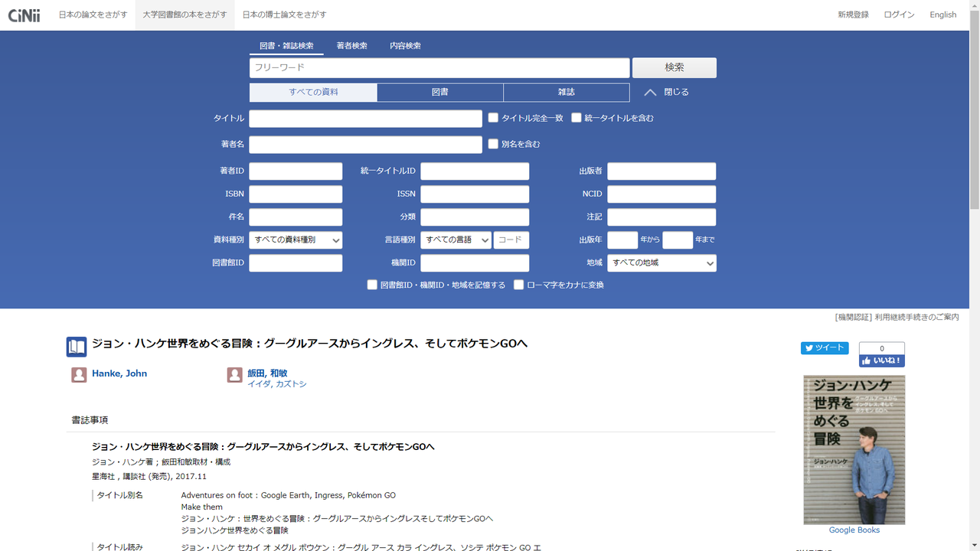Open the 資料種別 dropdown
Viewport: 980px width, 551px height.
coord(296,240)
